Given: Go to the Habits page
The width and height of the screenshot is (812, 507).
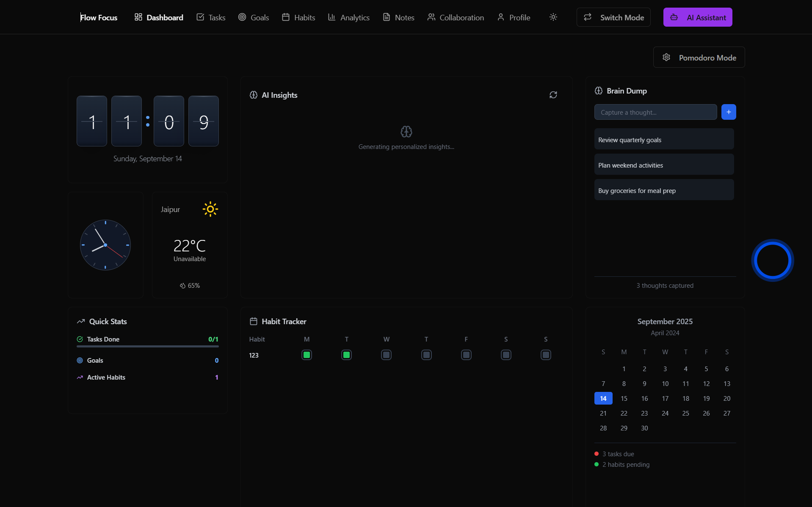Looking at the screenshot, I should pyautogui.click(x=298, y=17).
